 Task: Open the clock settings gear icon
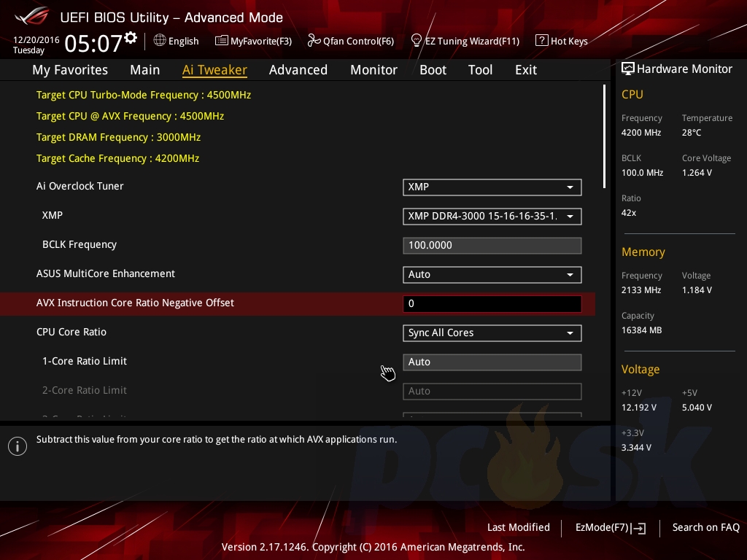131,37
